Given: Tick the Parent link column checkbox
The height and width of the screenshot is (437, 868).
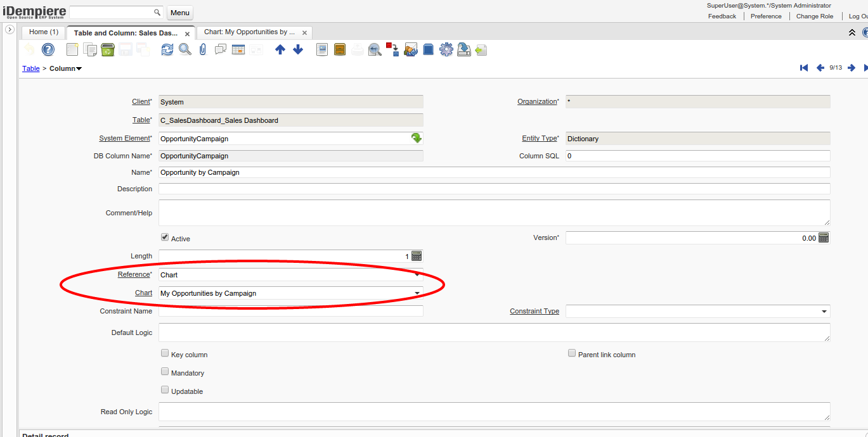Looking at the screenshot, I should tap(572, 353).
